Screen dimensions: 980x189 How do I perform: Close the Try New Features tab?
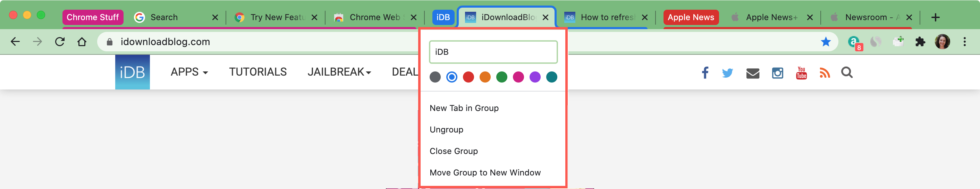coord(314,17)
